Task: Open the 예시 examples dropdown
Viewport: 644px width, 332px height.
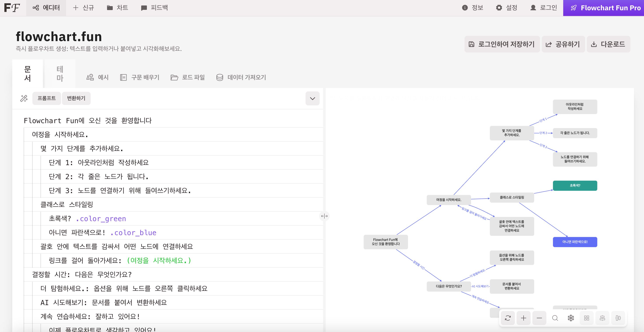Action: pos(97,77)
